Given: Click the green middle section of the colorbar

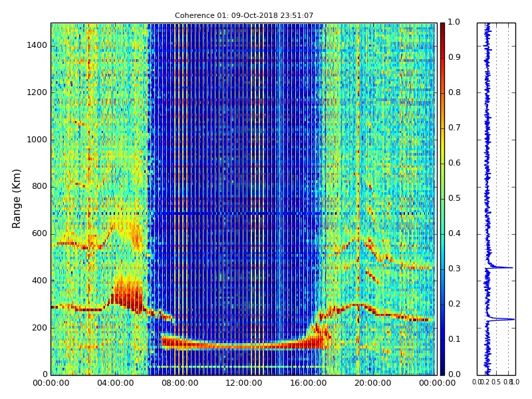Looking at the screenshot, I should click(x=442, y=199).
